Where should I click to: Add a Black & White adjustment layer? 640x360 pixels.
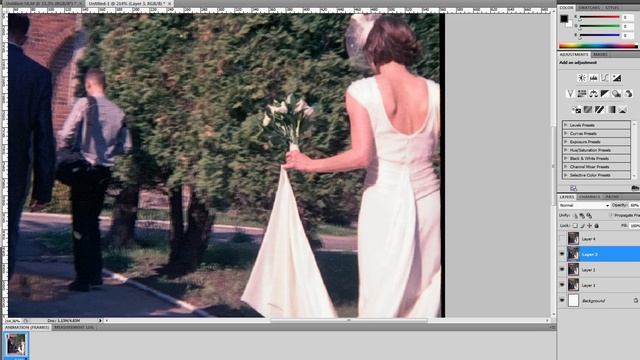pyautogui.click(x=604, y=94)
